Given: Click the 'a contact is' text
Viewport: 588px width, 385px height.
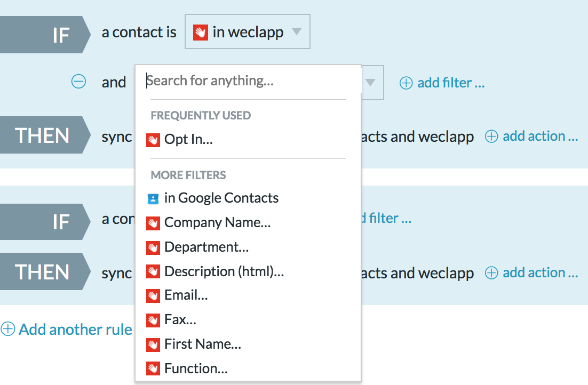Looking at the screenshot, I should point(139,32).
